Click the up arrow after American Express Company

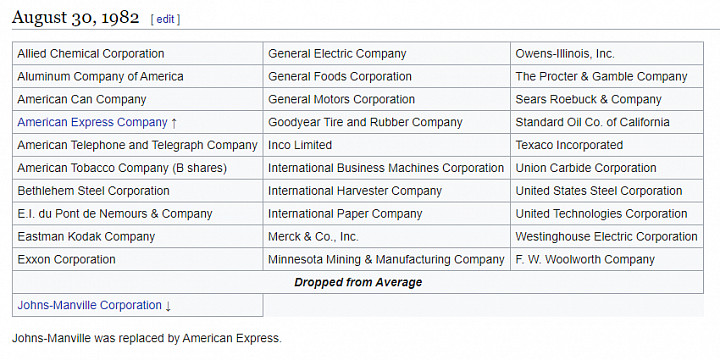pyautogui.click(x=174, y=123)
